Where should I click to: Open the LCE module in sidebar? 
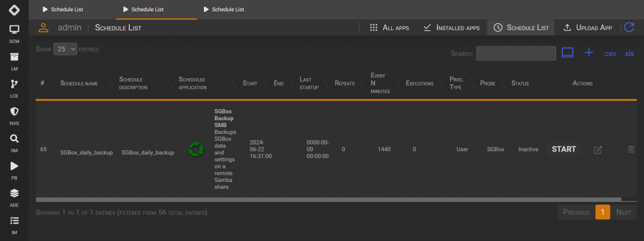tap(14, 88)
